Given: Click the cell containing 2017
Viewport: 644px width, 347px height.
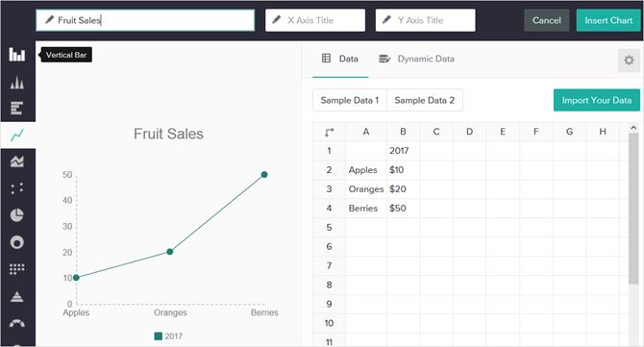Looking at the screenshot, I should coord(403,151).
